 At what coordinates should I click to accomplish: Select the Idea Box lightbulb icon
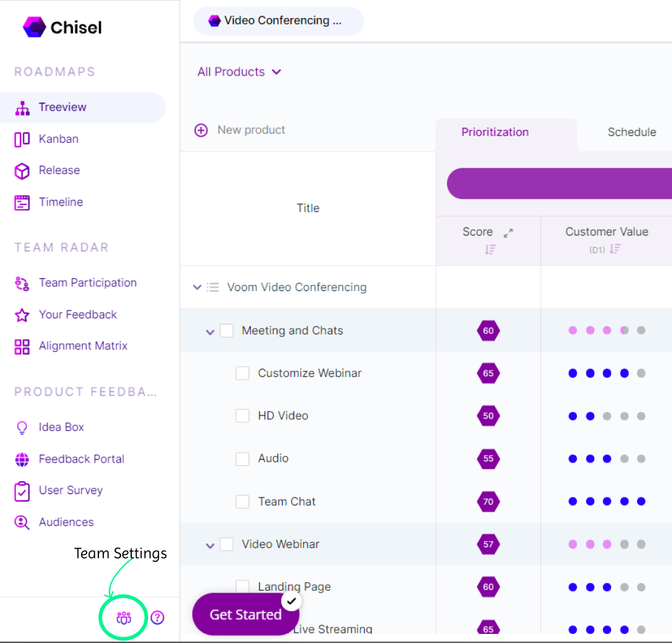coord(21,427)
